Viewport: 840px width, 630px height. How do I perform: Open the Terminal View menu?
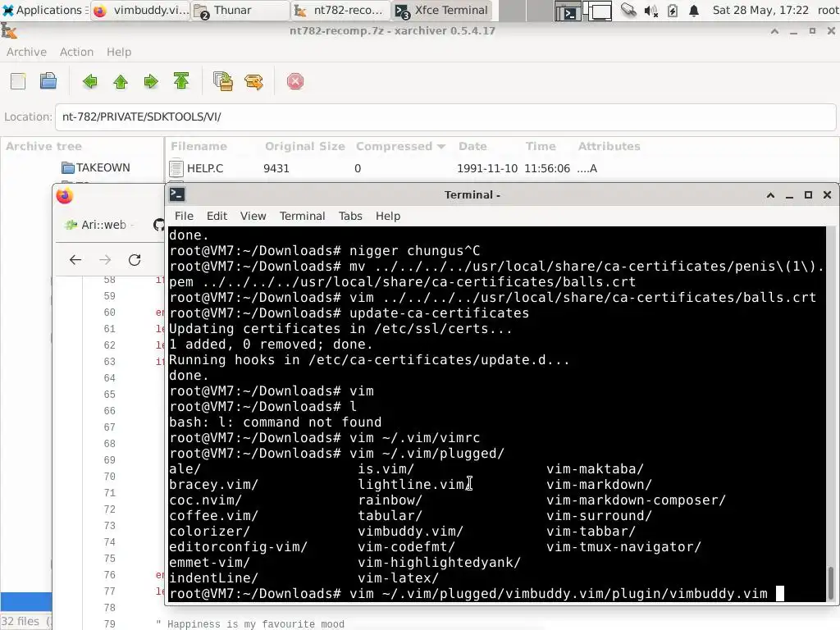[253, 216]
